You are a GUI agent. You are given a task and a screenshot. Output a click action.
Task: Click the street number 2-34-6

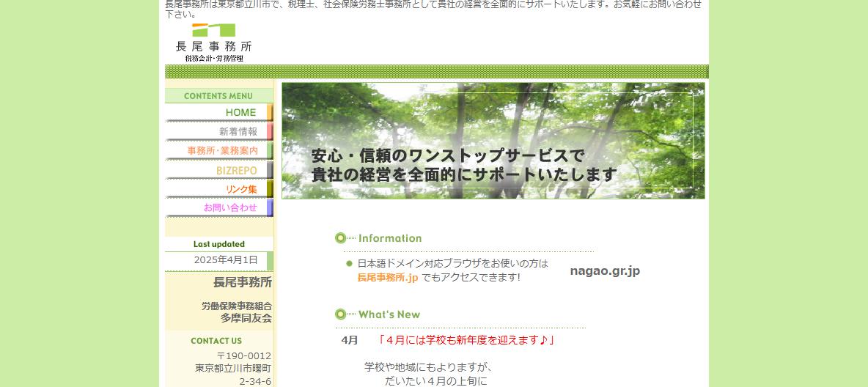(255, 381)
